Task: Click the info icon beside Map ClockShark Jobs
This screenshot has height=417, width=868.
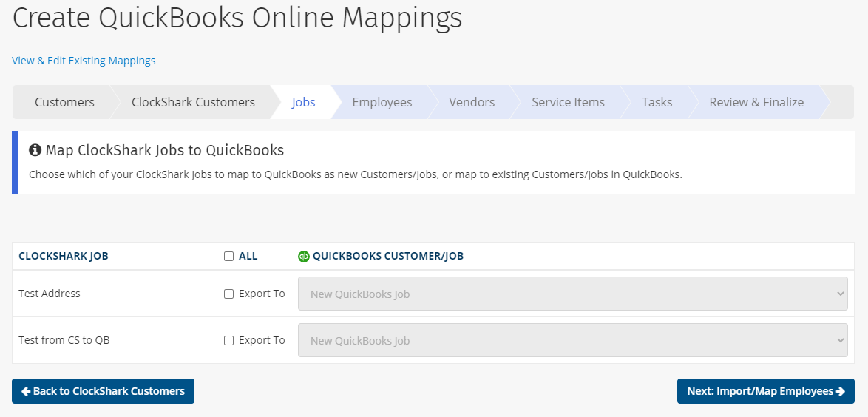Action: [x=35, y=151]
